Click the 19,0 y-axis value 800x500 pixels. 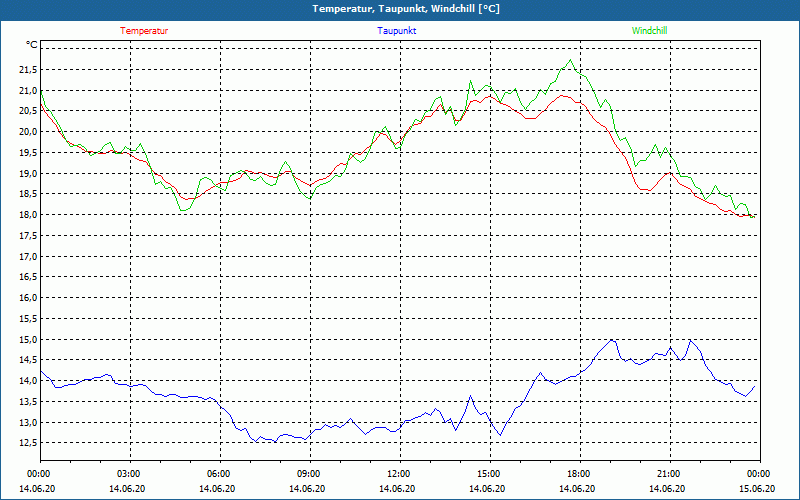28,173
